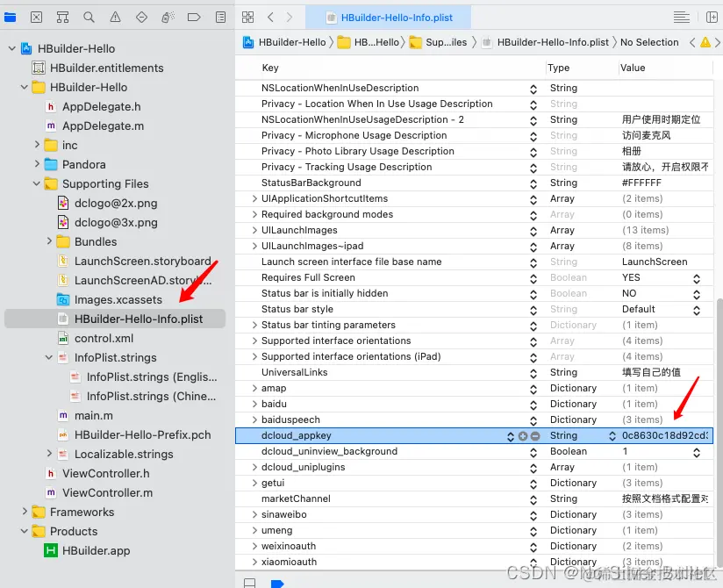Click the minus button on the dcloud_appkey row
Image resolution: width=723 pixels, height=588 pixels.
535,436
